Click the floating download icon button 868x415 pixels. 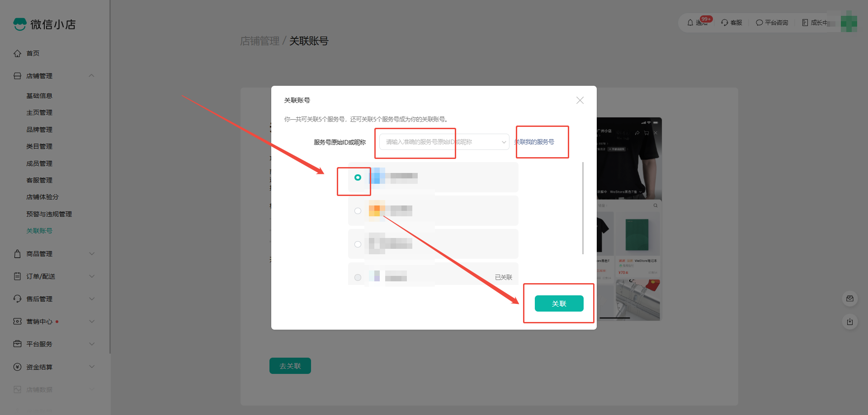click(x=850, y=322)
